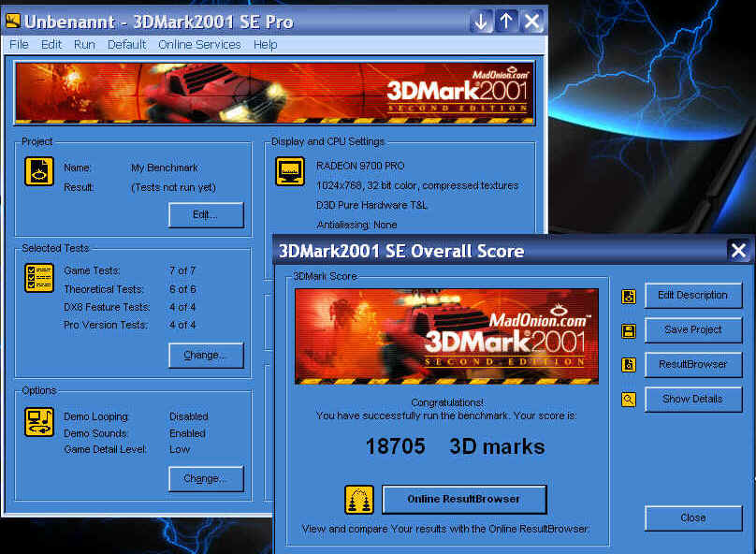
Task: Open the File menu
Action: [x=19, y=44]
